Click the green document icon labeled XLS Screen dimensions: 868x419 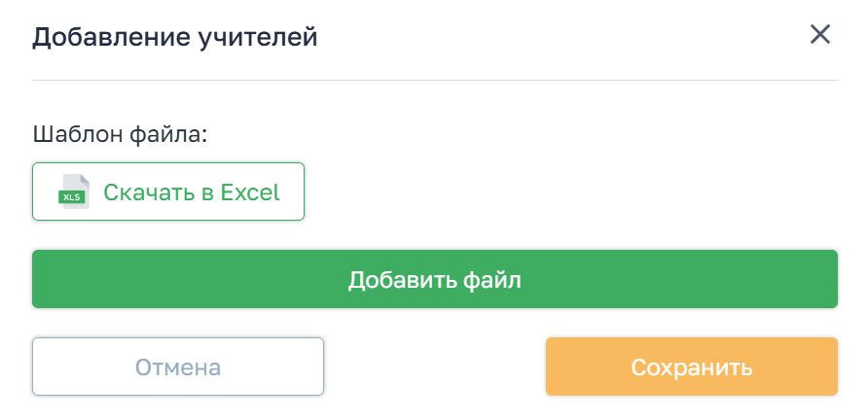pyautogui.click(x=74, y=192)
